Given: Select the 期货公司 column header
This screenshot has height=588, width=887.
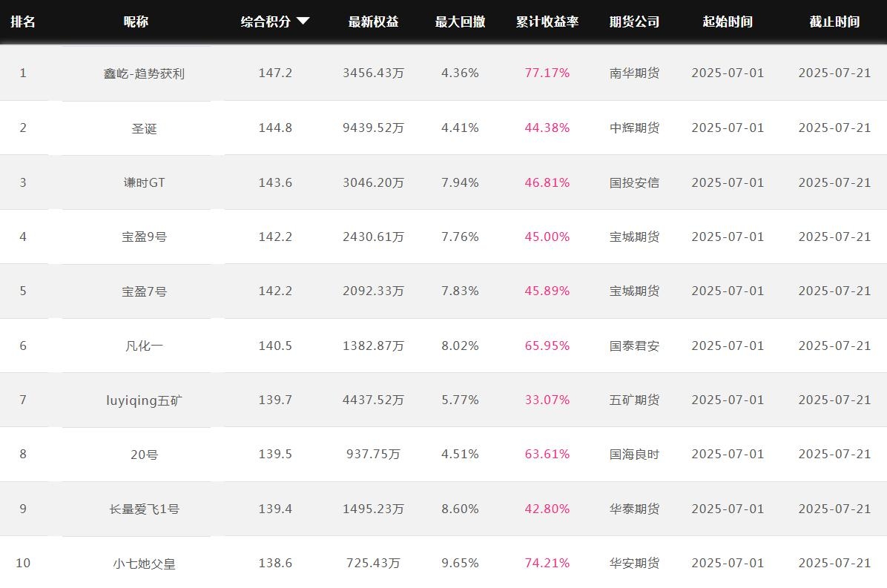Looking at the screenshot, I should point(634,22).
